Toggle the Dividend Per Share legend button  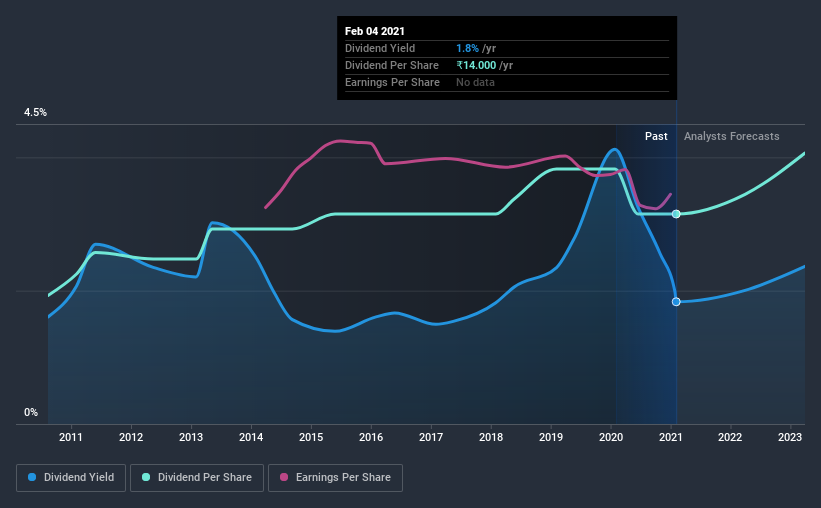197,478
